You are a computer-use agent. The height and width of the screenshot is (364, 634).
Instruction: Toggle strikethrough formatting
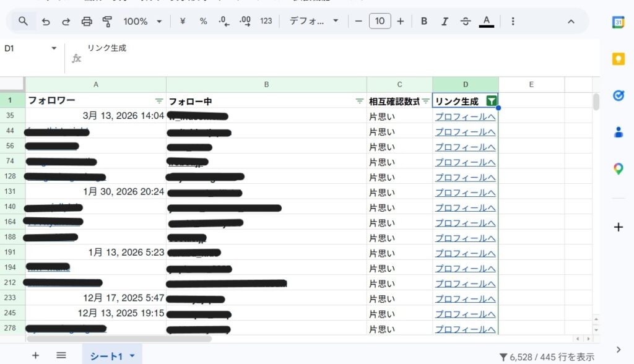(466, 21)
